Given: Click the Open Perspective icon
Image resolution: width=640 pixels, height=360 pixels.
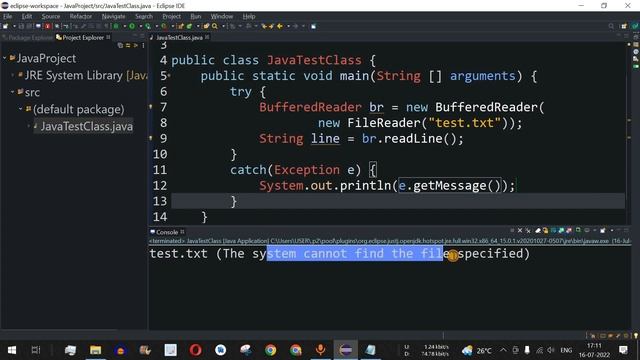Looking at the screenshot, I should point(624,26).
